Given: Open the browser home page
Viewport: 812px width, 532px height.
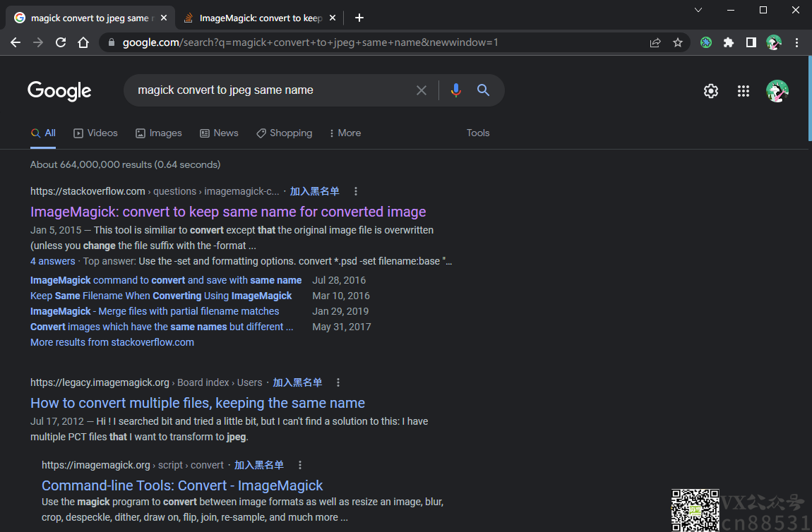Looking at the screenshot, I should pyautogui.click(x=83, y=42).
